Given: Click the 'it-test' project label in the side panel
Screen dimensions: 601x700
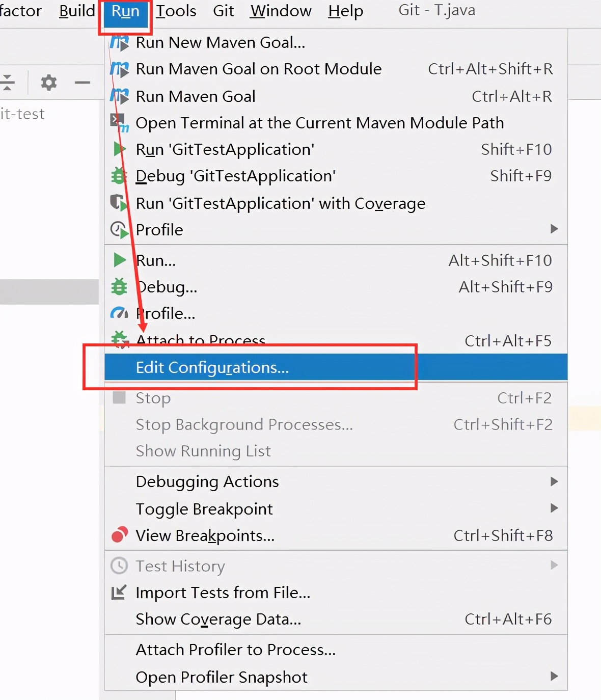Looking at the screenshot, I should 22,114.
